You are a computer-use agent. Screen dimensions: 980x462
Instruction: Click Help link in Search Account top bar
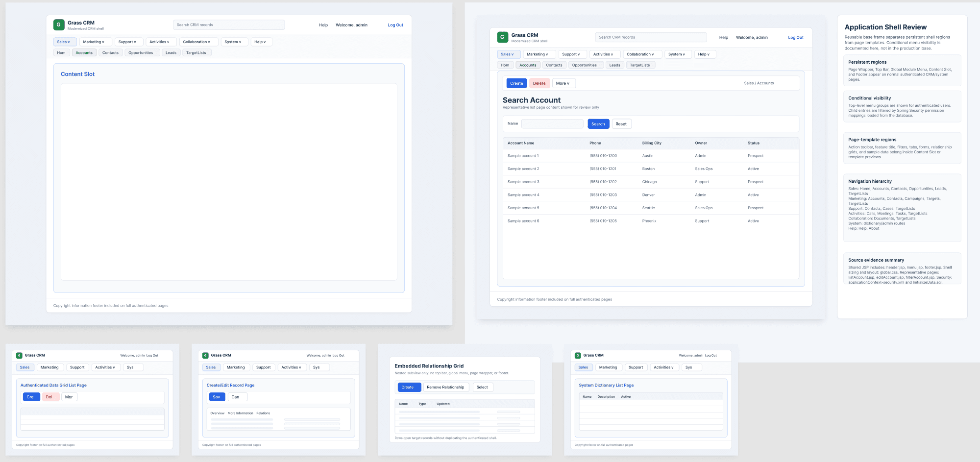[724, 37]
